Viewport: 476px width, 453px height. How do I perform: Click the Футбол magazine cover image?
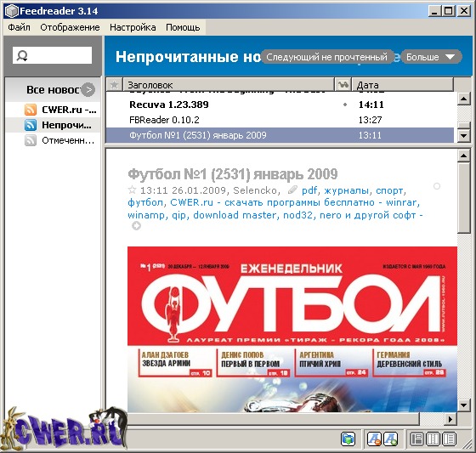(x=292, y=330)
